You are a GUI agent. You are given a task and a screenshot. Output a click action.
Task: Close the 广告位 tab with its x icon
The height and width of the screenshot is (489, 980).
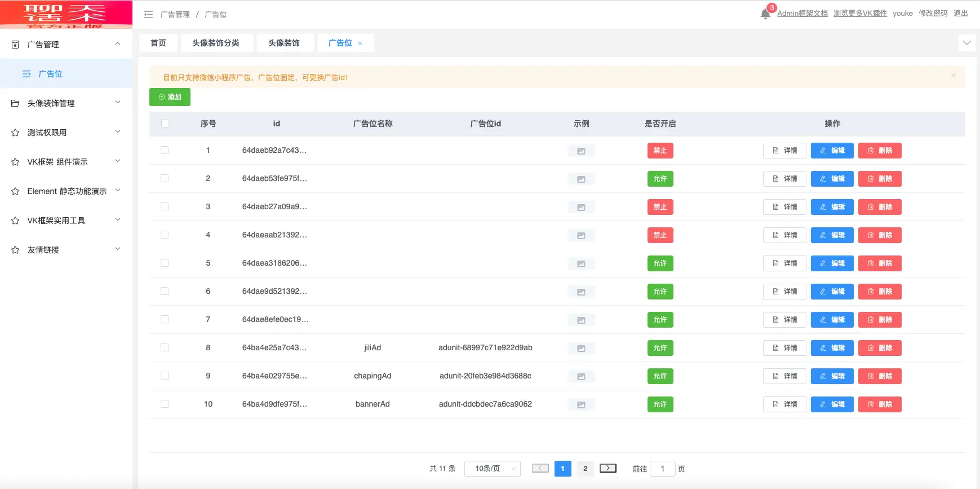[360, 43]
